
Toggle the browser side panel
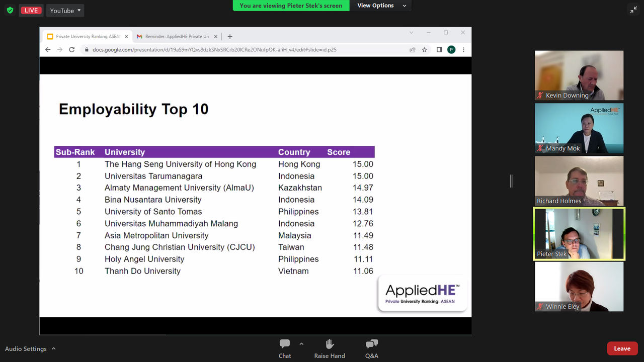(439, 50)
